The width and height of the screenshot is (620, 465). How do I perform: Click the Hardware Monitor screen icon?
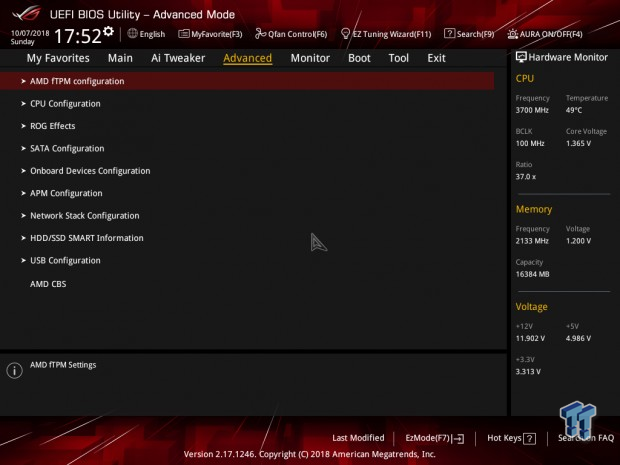tap(521, 57)
